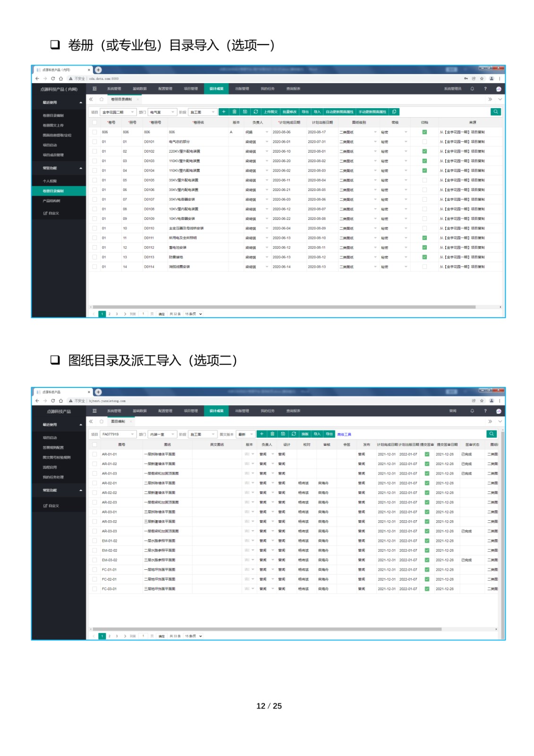This screenshot has height=756, width=534.
Task: Tick the row selection checkbox for D0114
Action: point(94,267)
